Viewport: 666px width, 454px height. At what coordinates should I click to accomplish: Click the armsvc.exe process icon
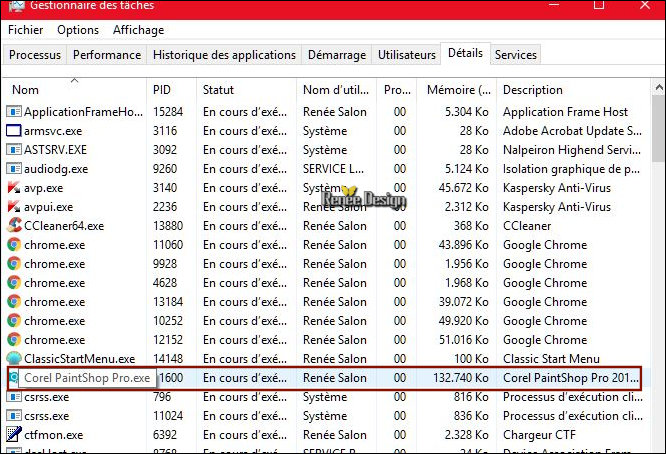[x=14, y=131]
